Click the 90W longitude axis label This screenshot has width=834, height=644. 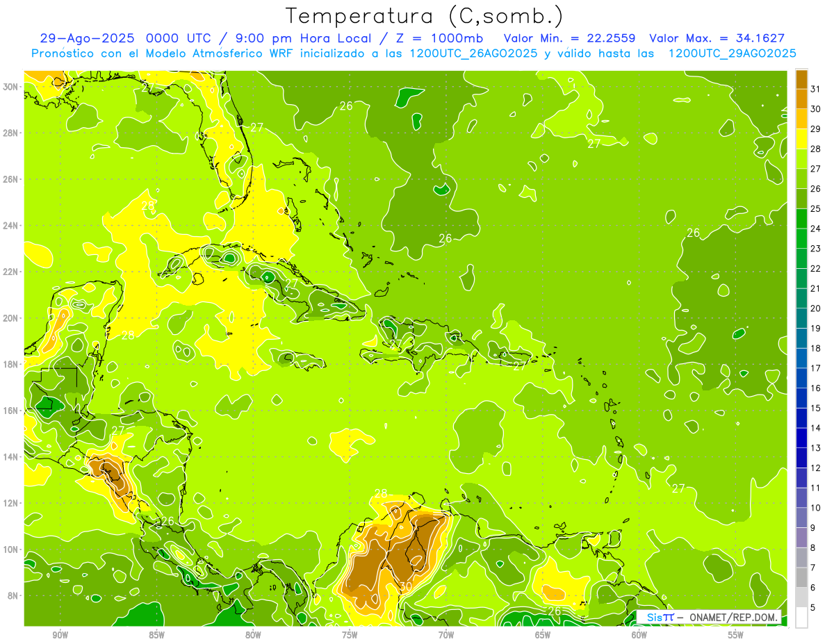click(x=60, y=635)
